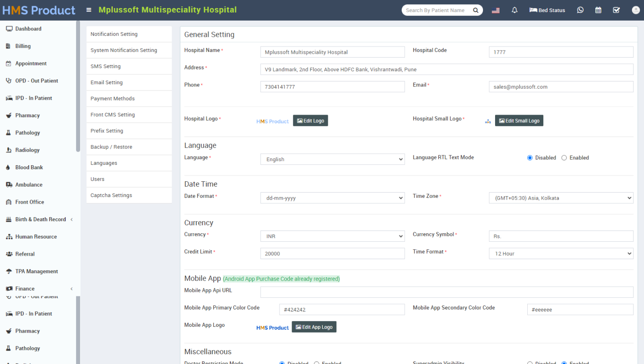The image size is (644, 364).
Task: Open Notification Setting in settings menu
Action: coord(129,34)
